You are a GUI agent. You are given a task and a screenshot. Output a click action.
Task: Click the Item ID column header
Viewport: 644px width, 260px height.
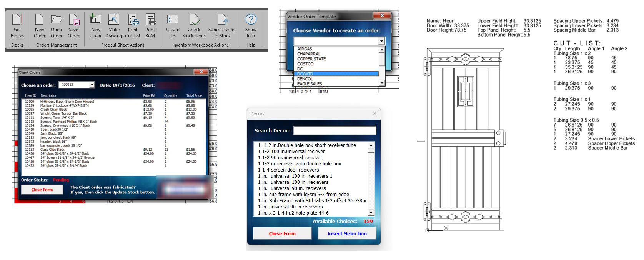click(x=30, y=95)
